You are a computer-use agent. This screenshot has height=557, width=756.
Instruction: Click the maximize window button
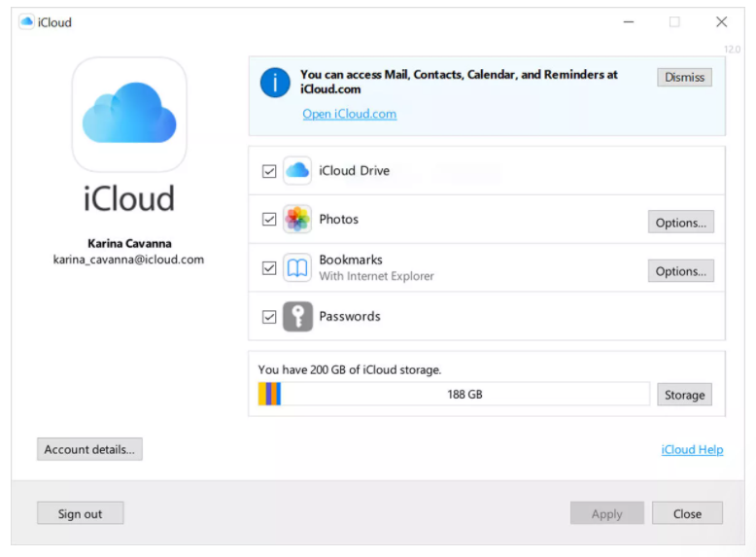point(674,22)
